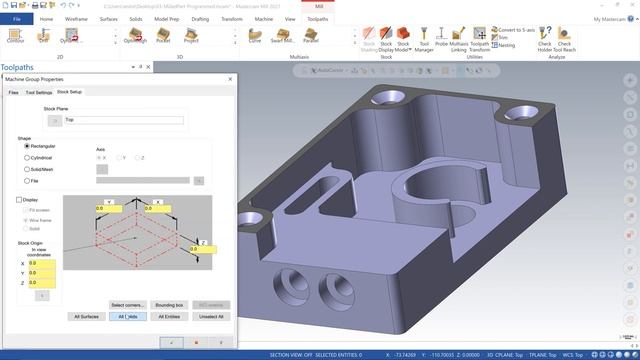Select the Contour toolpath icon
The width and height of the screenshot is (640, 360).
coord(16,36)
